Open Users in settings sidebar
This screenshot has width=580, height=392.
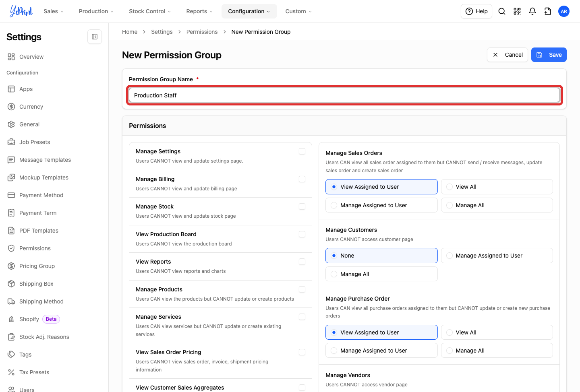[x=27, y=389]
